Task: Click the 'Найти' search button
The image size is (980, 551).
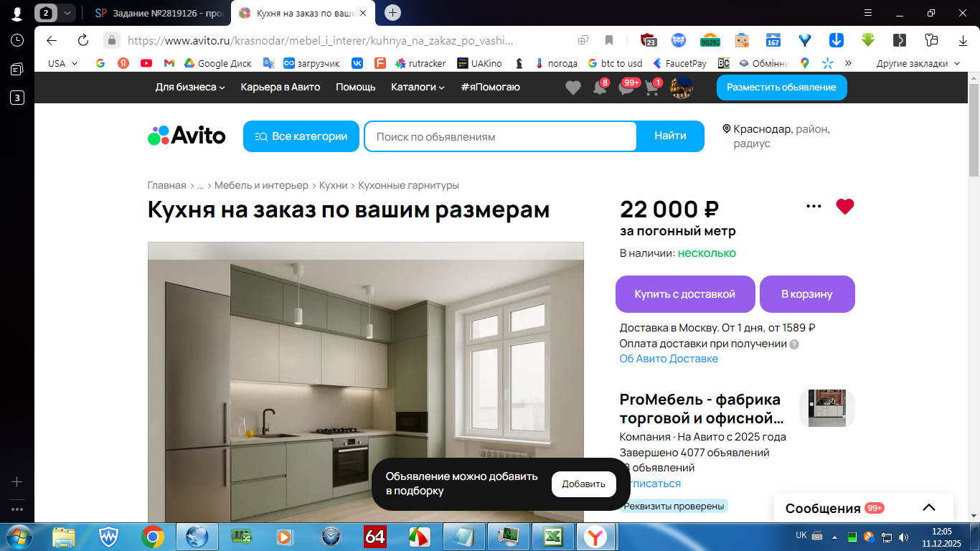Action: click(x=670, y=136)
